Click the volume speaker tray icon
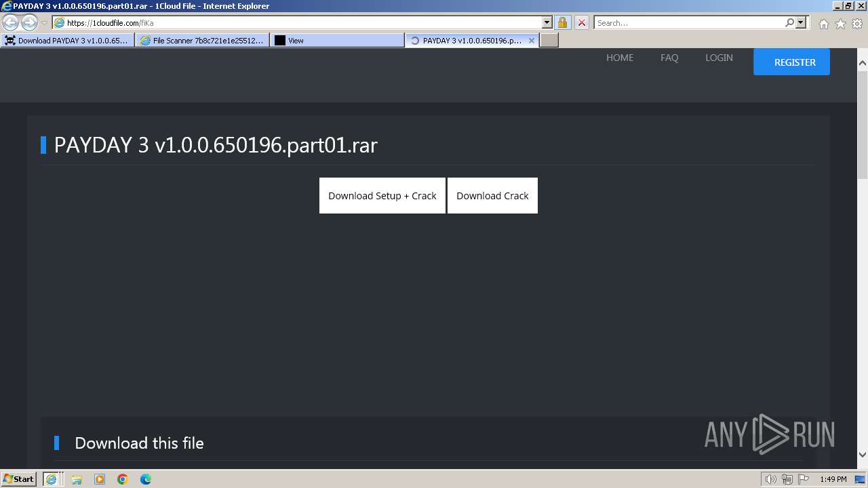Screen dimensions: 868x488 770,479
